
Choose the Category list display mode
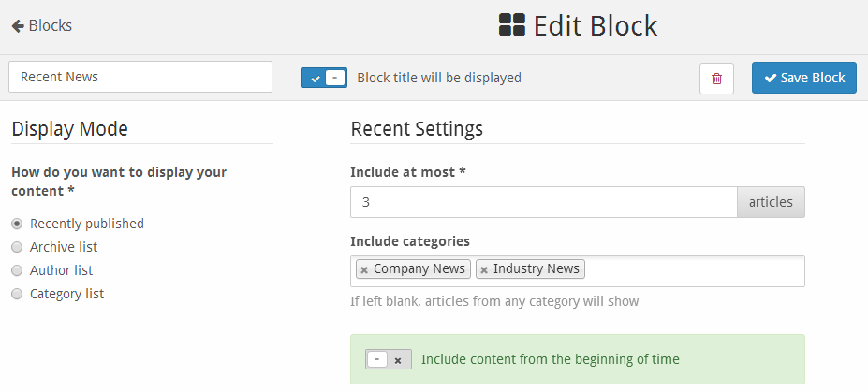(17, 294)
